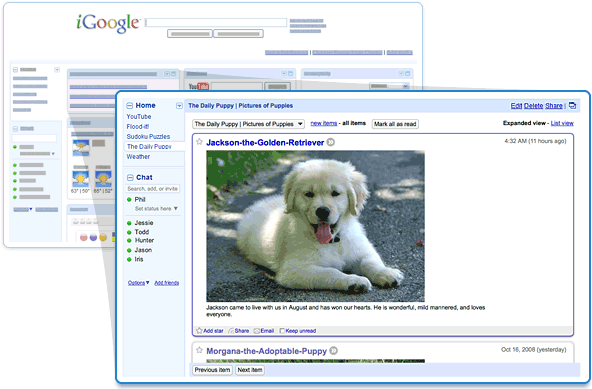Open Morgana-the-Adoptable-Puppy title link
Image resolution: width=592 pixels, height=389 pixels.
[x=267, y=351]
